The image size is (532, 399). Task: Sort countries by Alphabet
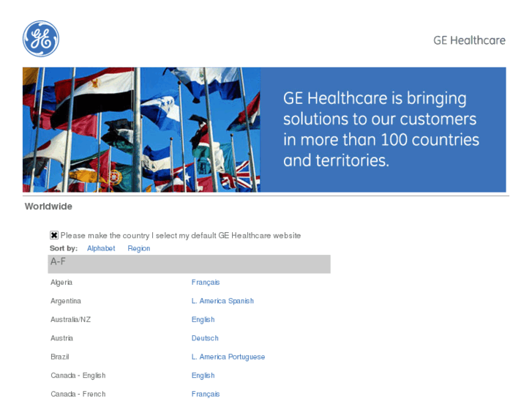(x=101, y=248)
